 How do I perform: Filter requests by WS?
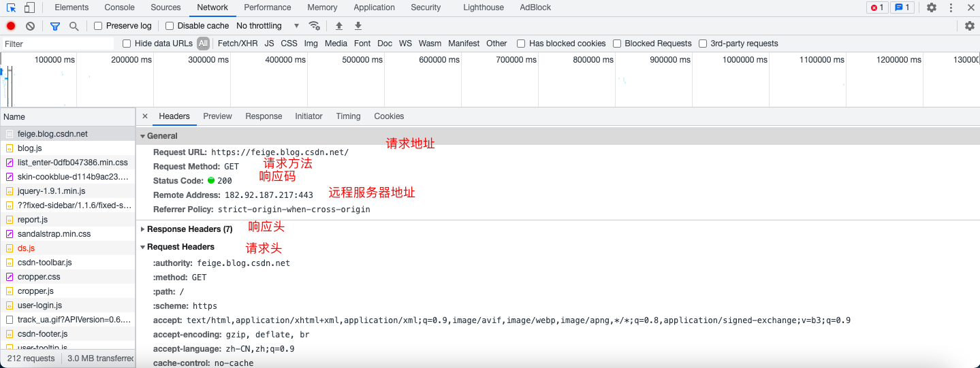point(405,44)
